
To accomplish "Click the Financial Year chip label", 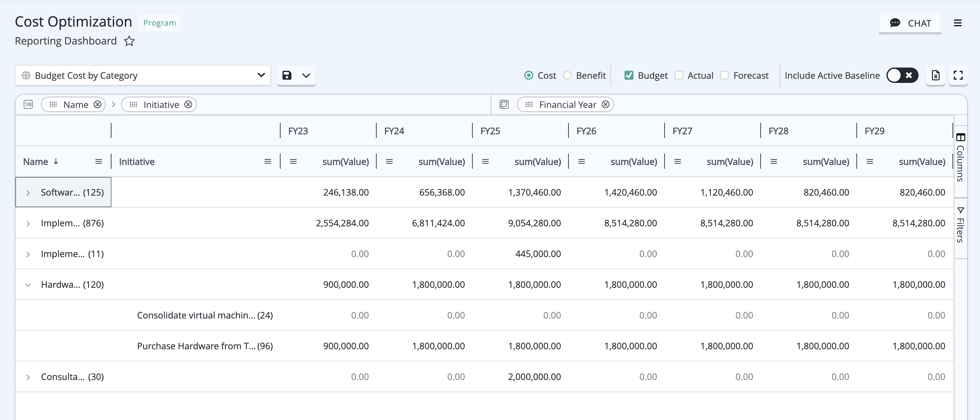I will (568, 104).
